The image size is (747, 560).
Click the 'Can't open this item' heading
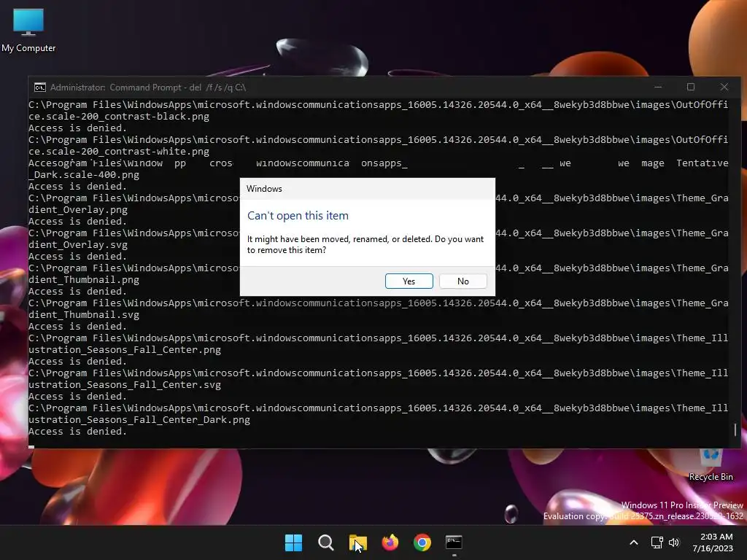tap(298, 216)
